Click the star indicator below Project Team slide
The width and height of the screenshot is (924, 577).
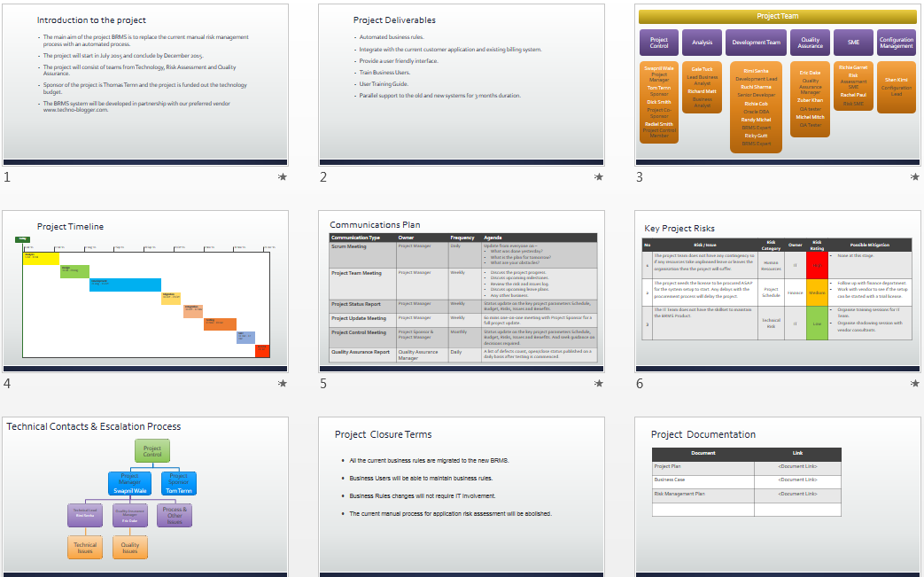coord(914,177)
